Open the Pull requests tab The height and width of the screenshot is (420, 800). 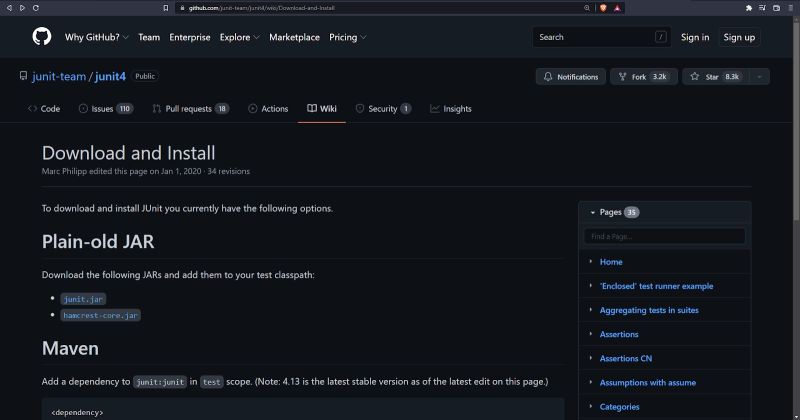click(x=190, y=109)
